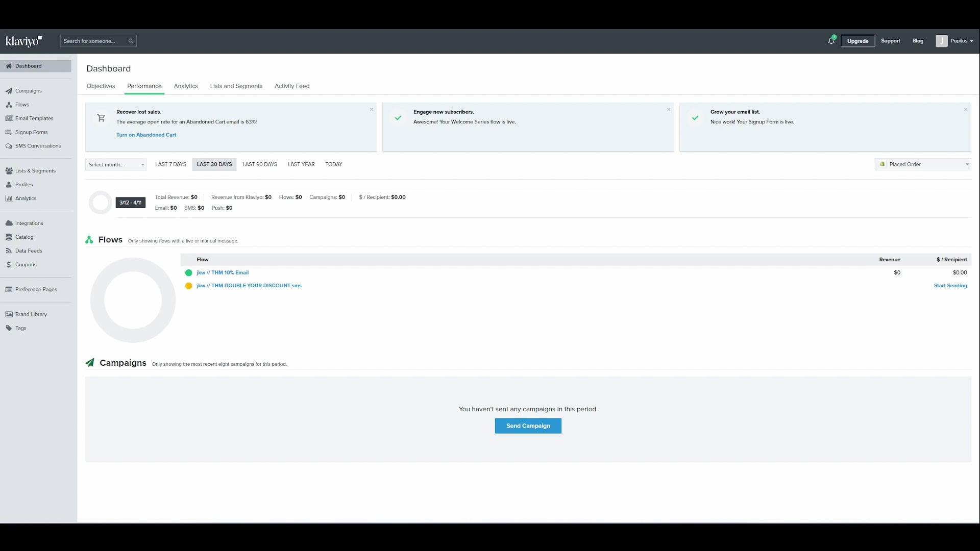This screenshot has width=980, height=551.
Task: Click the Flows icon in sidebar
Action: coord(9,104)
